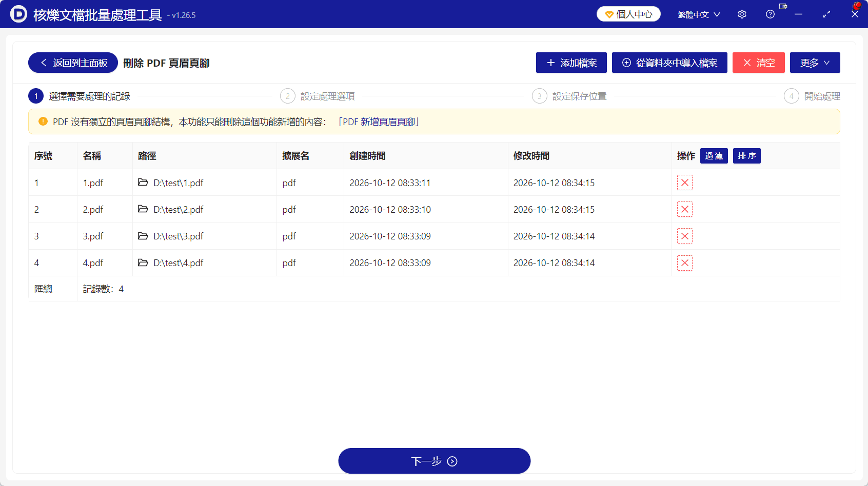Click the app logo icon in title bar
The height and width of the screenshot is (486, 868).
click(x=18, y=14)
